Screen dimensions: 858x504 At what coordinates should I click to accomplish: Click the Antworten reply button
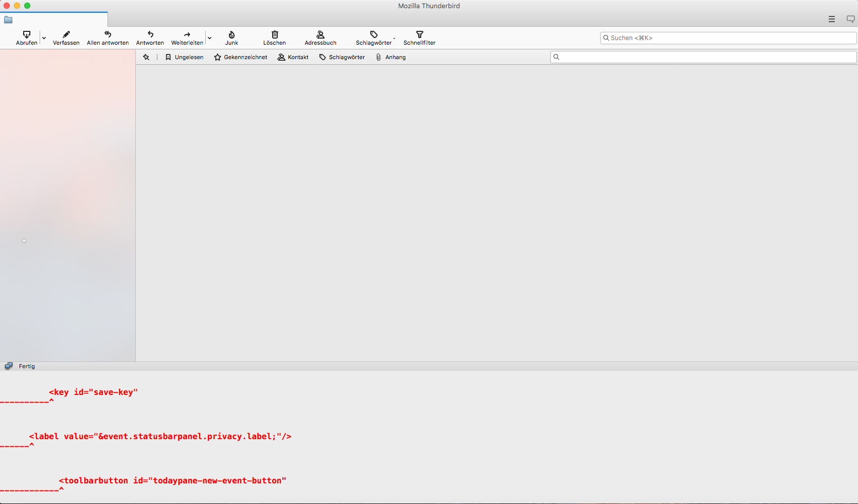pos(150,38)
